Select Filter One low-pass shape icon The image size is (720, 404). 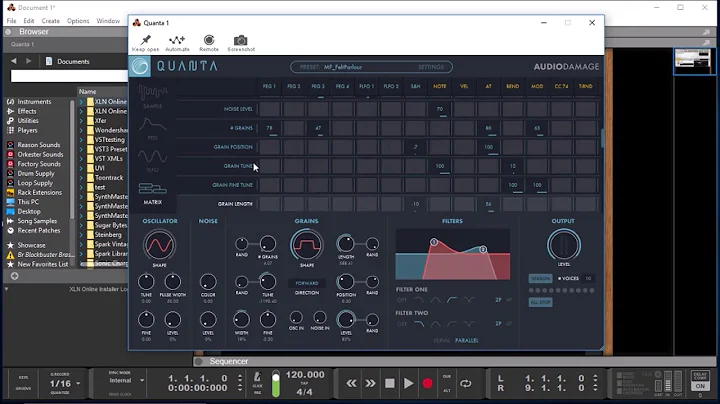tap(419, 300)
